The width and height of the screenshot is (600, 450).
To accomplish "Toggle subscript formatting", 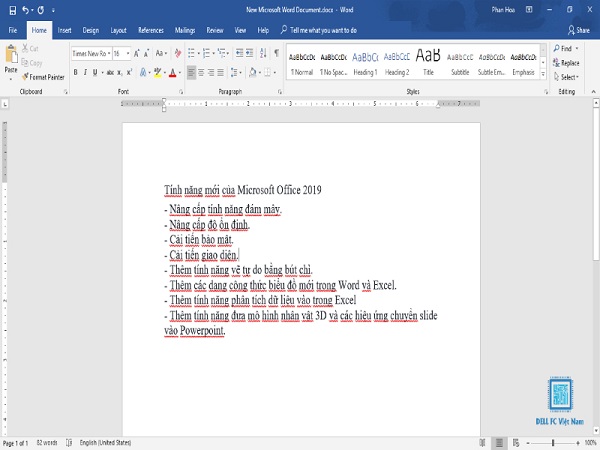I will pyautogui.click(x=120, y=72).
